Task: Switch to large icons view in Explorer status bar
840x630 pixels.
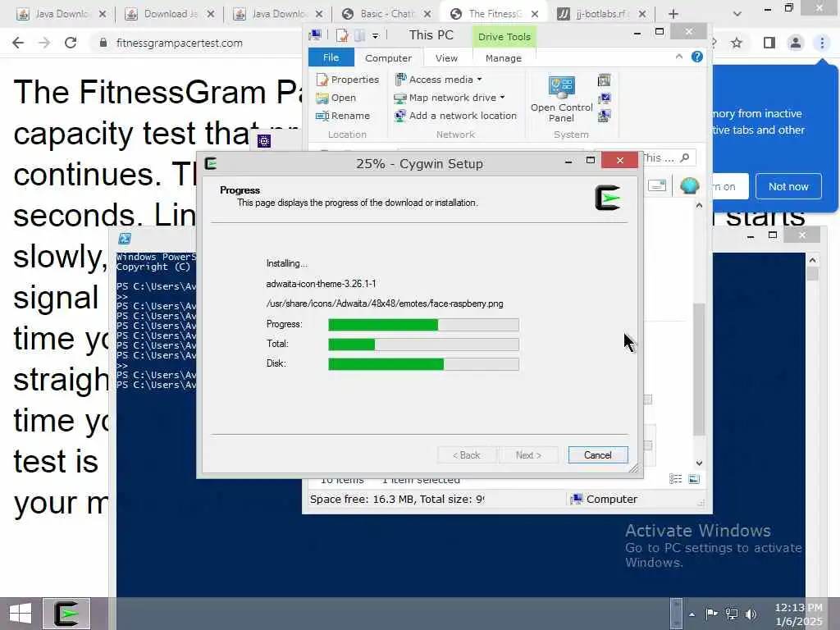Action: 694,479
